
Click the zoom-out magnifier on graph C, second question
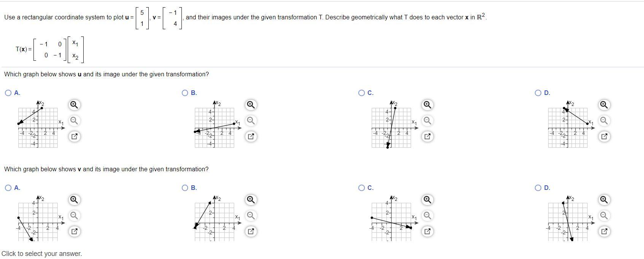click(427, 216)
